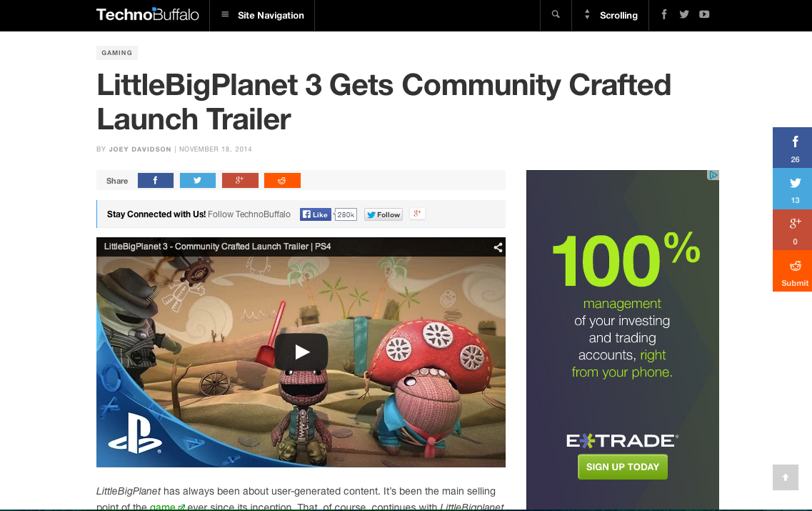Click the video share icon in player
Viewport: 812px width, 511px height.
click(498, 247)
